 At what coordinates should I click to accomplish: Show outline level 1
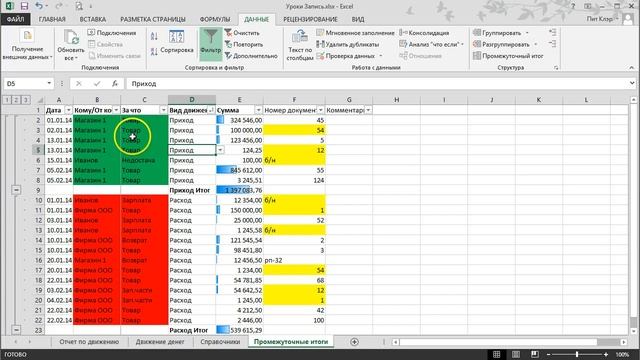[x=7, y=100]
